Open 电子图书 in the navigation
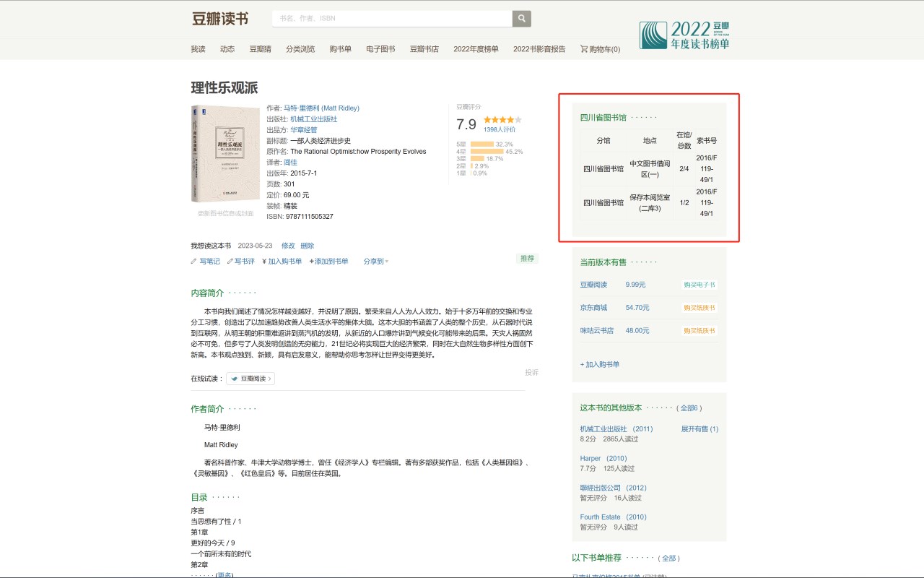Viewport: 924px width, 578px height. pyautogui.click(x=380, y=49)
